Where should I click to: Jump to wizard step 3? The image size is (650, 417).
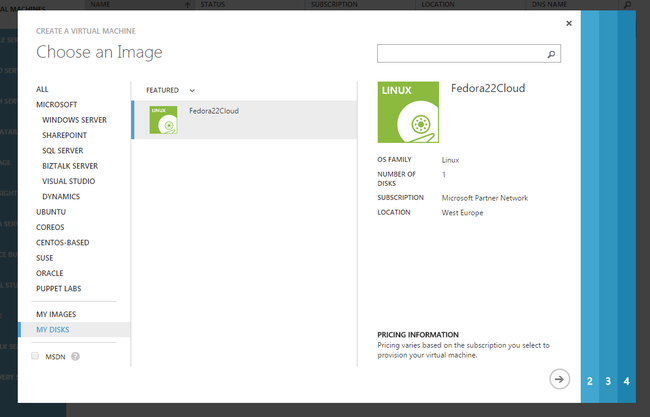[608, 381]
